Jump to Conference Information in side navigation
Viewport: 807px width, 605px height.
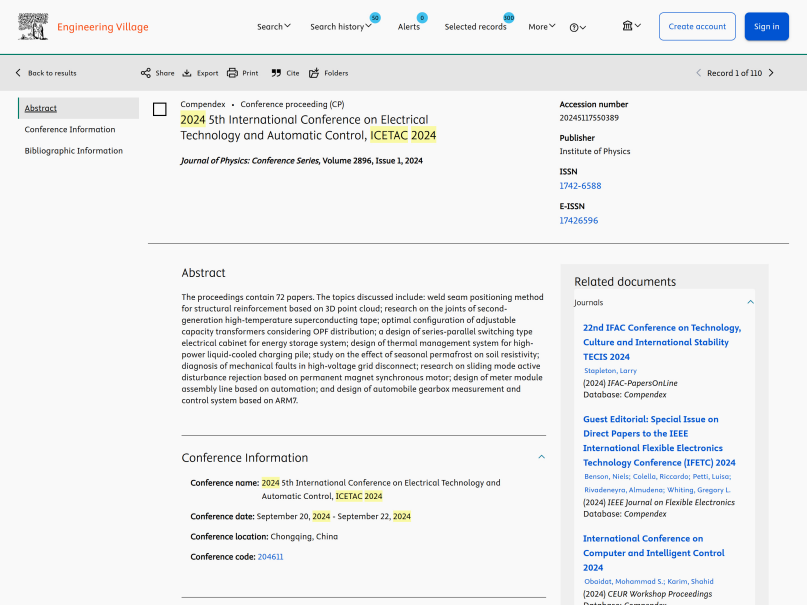70,129
